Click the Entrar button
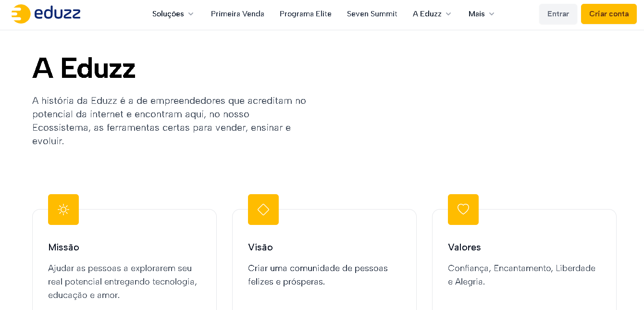The image size is (644, 310). (x=558, y=14)
